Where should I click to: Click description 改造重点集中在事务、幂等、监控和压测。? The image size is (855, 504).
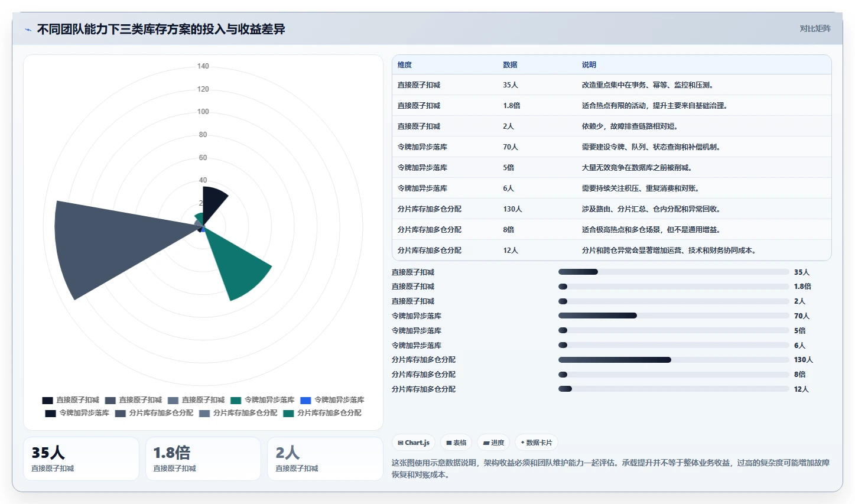coord(649,85)
